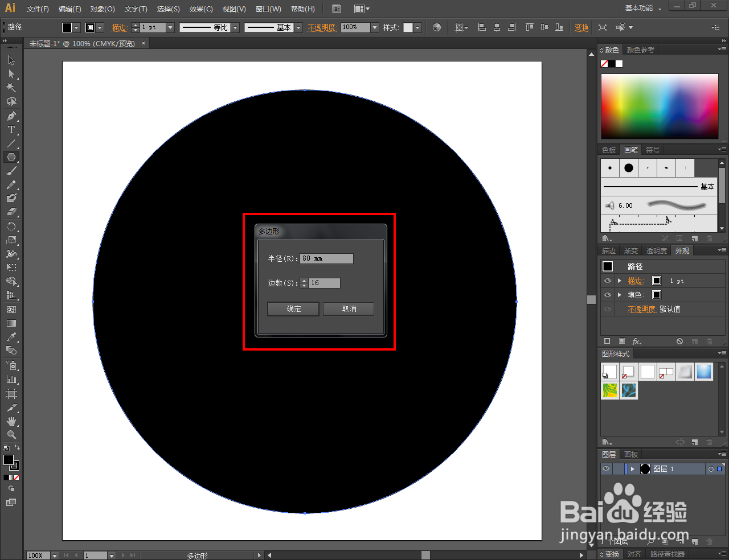This screenshot has width=729, height=560.
Task: Expand the 描边 row in appearance panel
Action: (620, 281)
